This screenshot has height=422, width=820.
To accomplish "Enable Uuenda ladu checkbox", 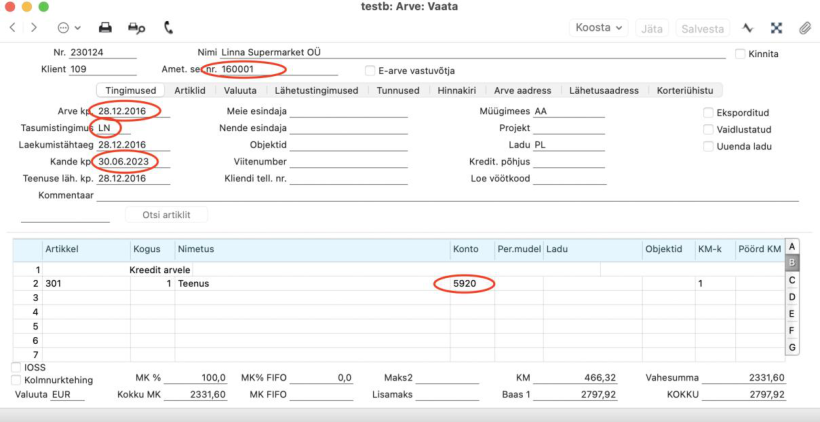I will 708,146.
